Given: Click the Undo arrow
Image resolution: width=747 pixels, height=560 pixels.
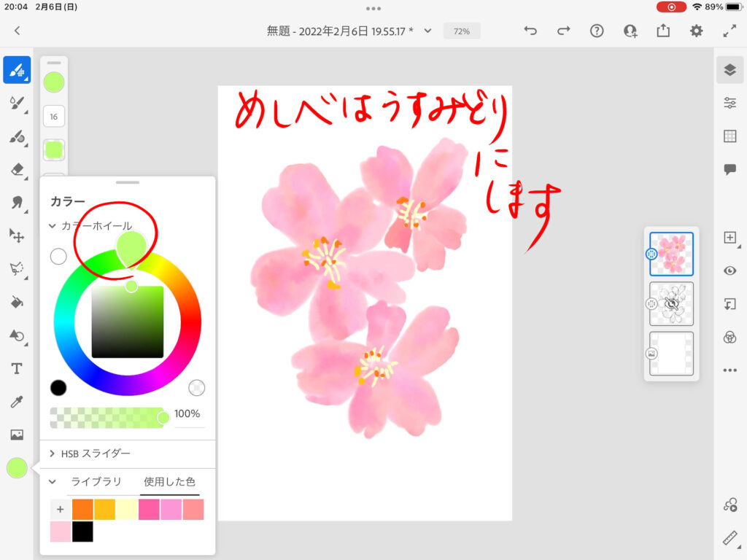Looking at the screenshot, I should click(530, 31).
